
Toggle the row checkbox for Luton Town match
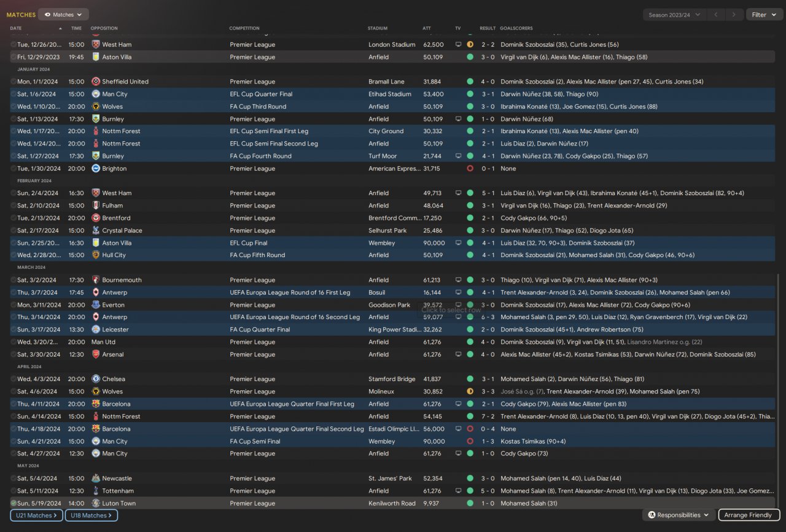[14, 503]
